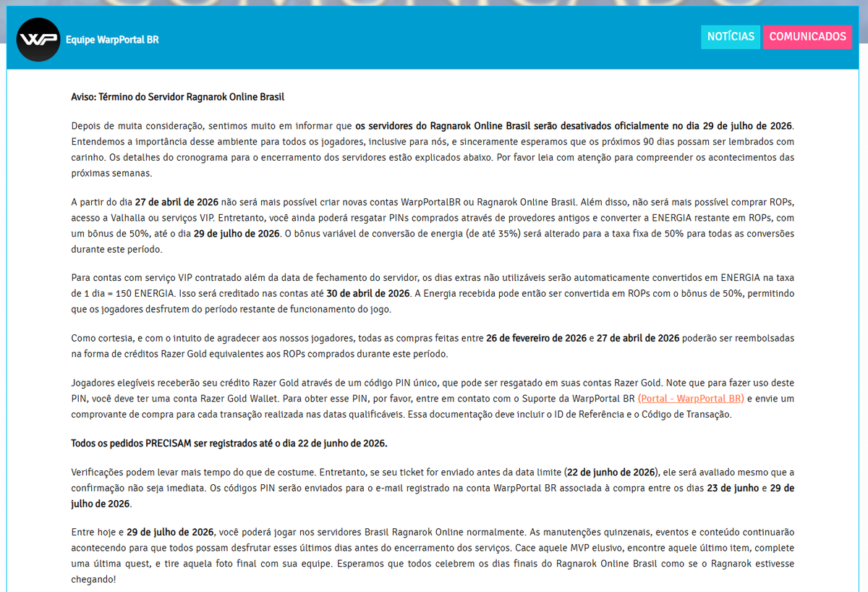This screenshot has width=868, height=592.
Task: Click the bold date '26 de fevereiro de 2026'
Action: point(536,338)
